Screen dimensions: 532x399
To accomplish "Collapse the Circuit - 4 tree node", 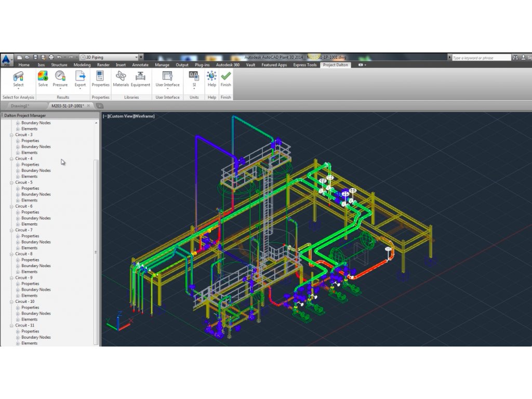I will [11, 159].
